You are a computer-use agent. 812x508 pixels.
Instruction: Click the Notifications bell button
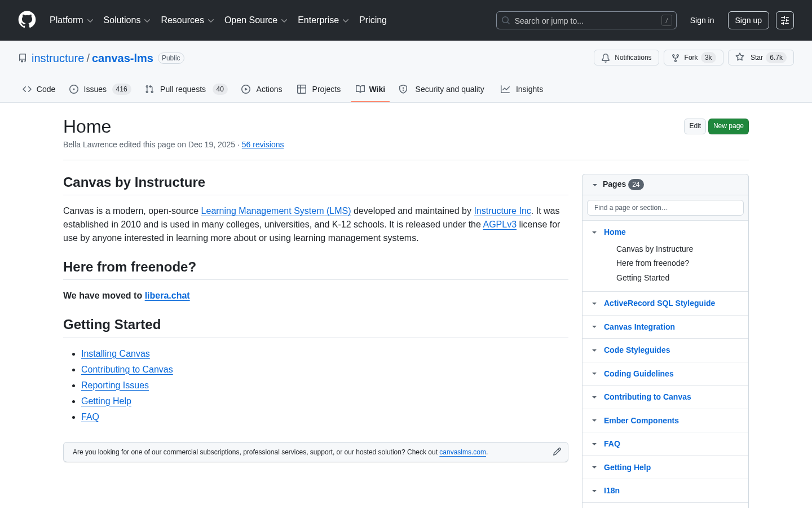(x=626, y=58)
